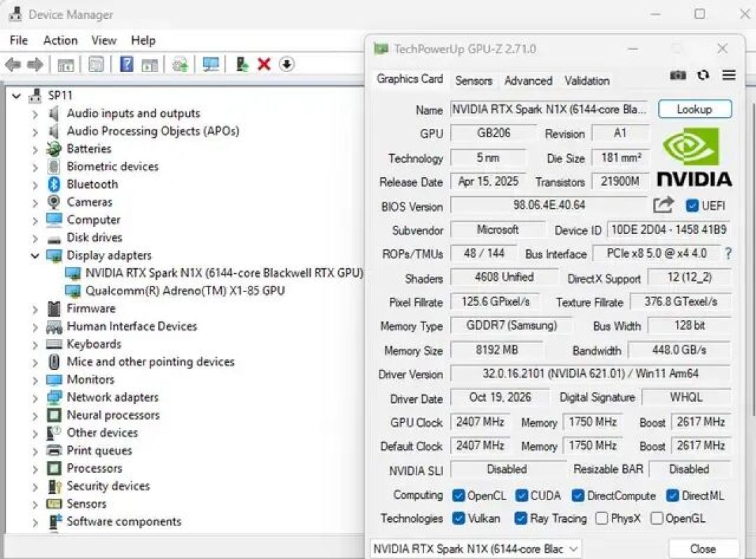Enable the OpenGL checkbox
The width and height of the screenshot is (756, 559).
pyautogui.click(x=656, y=518)
